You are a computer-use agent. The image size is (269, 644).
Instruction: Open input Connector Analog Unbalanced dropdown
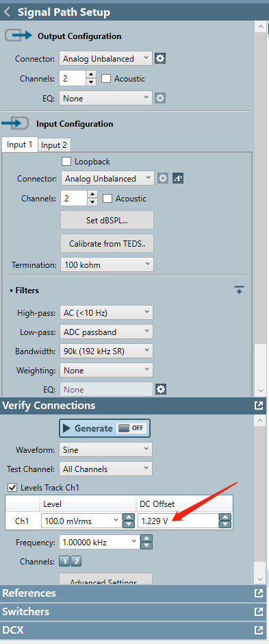107,178
